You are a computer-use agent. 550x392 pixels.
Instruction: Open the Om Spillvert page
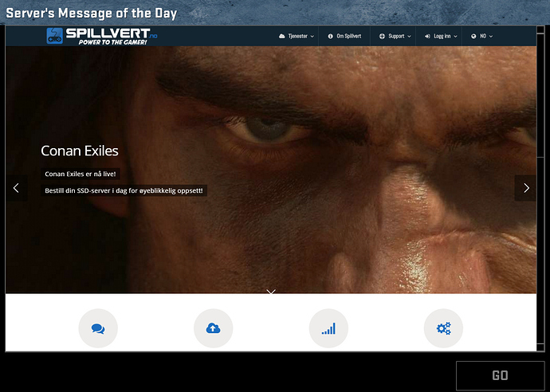(x=344, y=36)
